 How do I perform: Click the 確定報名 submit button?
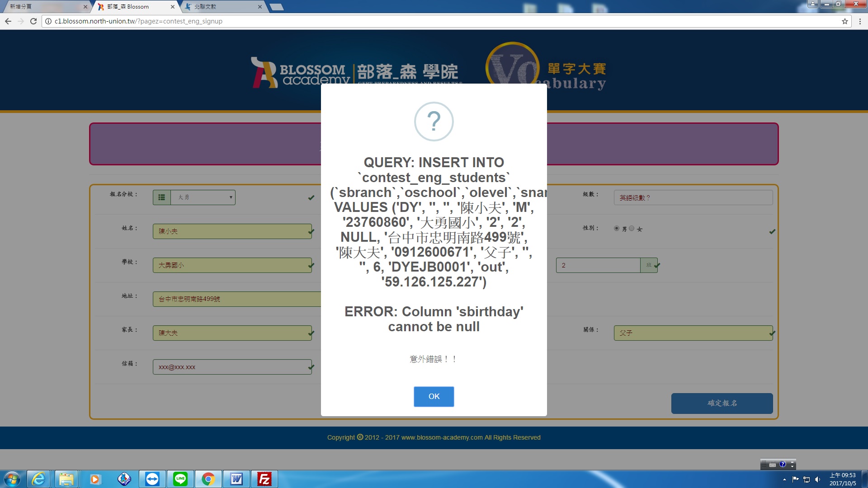722,403
